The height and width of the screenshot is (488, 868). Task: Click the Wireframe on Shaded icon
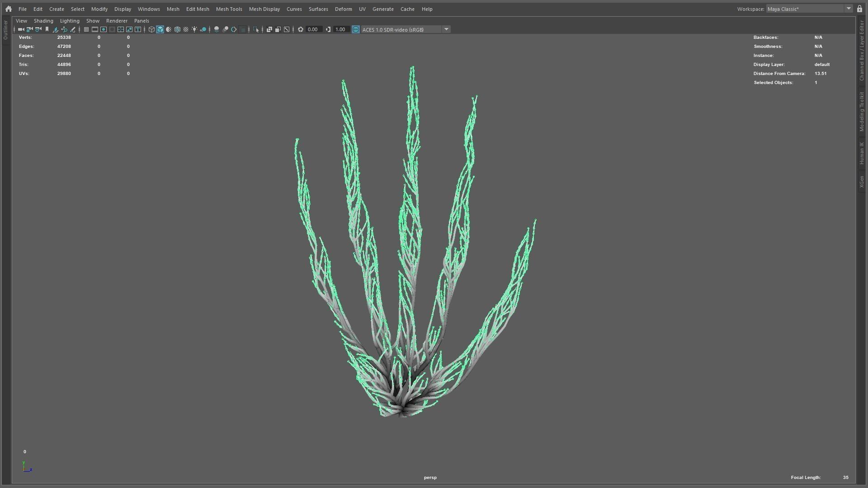coord(177,29)
